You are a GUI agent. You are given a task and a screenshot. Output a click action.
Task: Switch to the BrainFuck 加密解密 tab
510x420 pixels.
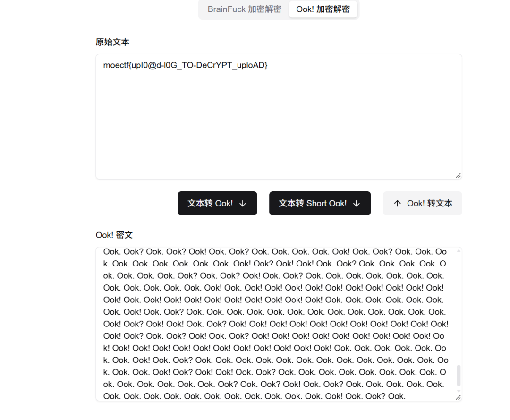point(244,9)
